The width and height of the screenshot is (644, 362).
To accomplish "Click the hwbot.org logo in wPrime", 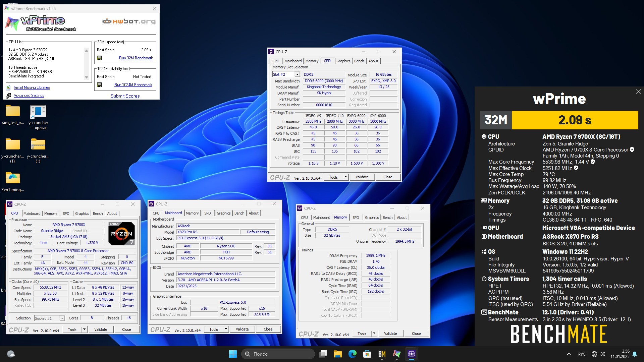I will (129, 21).
